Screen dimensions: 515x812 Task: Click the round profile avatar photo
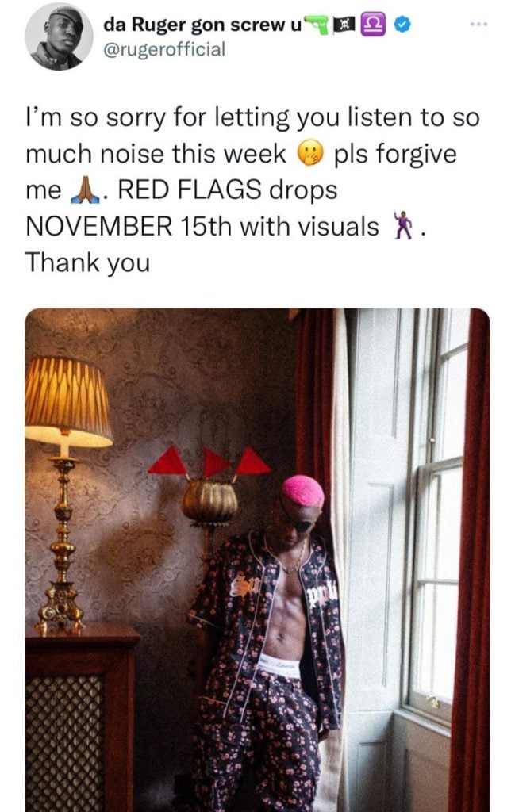tap(58, 37)
